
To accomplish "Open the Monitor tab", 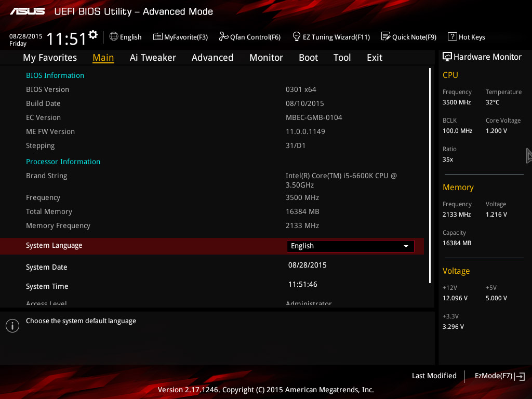I will pos(267,58).
